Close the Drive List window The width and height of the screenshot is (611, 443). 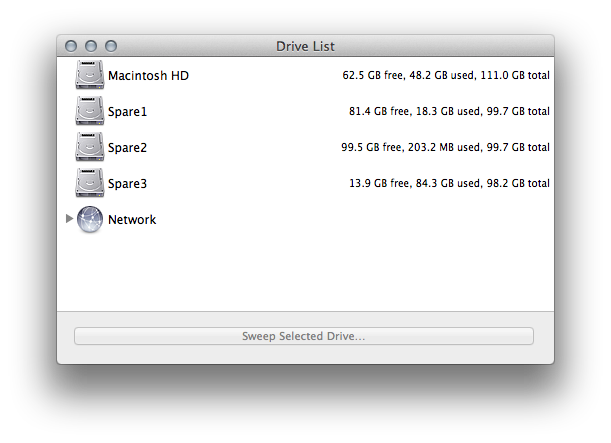(x=71, y=46)
